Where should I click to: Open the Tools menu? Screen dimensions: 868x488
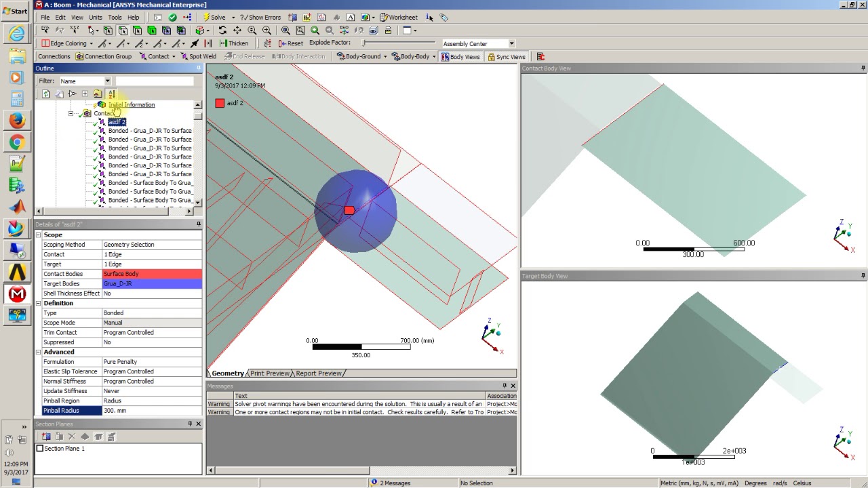pyautogui.click(x=115, y=18)
